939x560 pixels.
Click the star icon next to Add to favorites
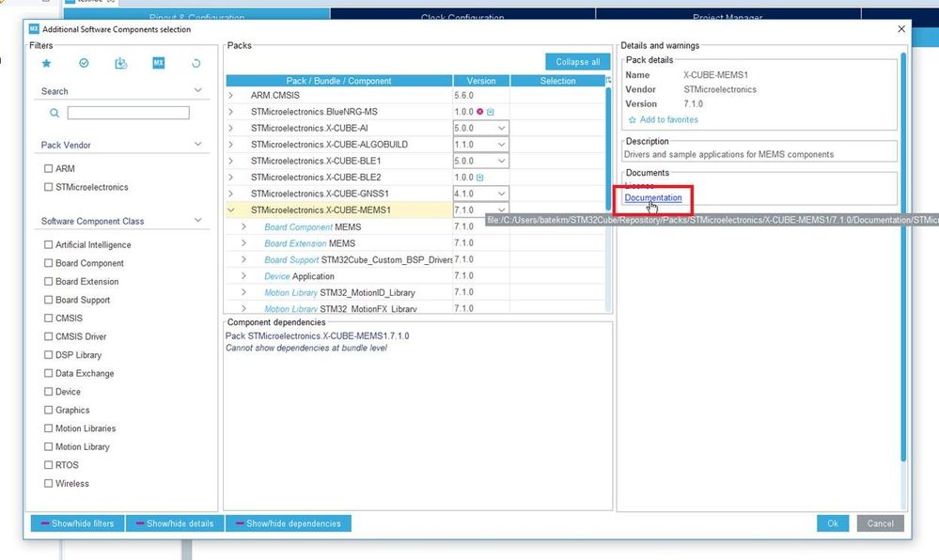[x=632, y=119]
